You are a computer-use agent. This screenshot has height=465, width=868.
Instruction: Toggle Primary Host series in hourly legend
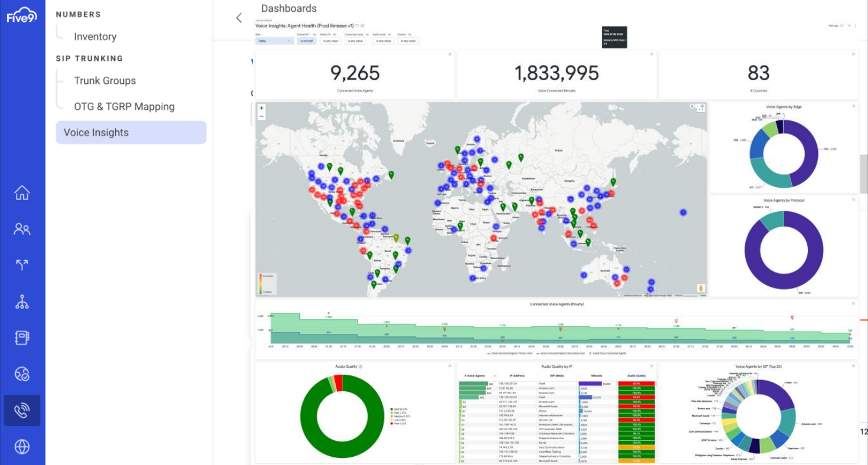pos(510,353)
